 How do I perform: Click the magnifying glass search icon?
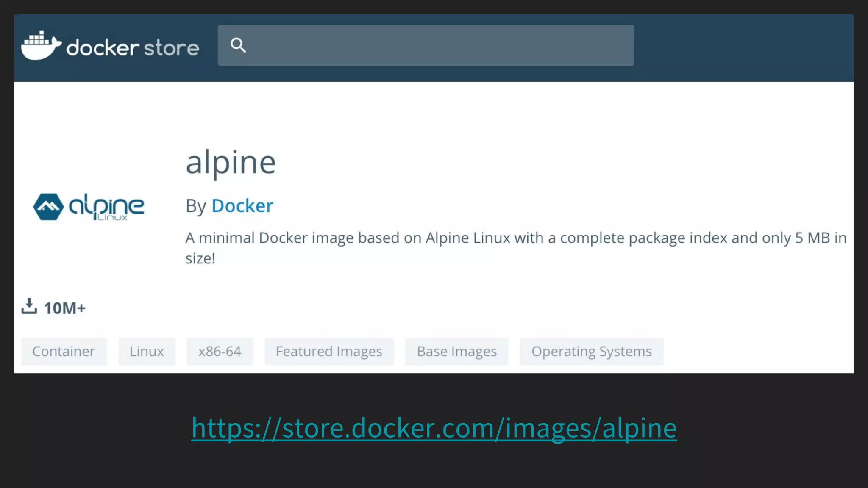tap(238, 45)
